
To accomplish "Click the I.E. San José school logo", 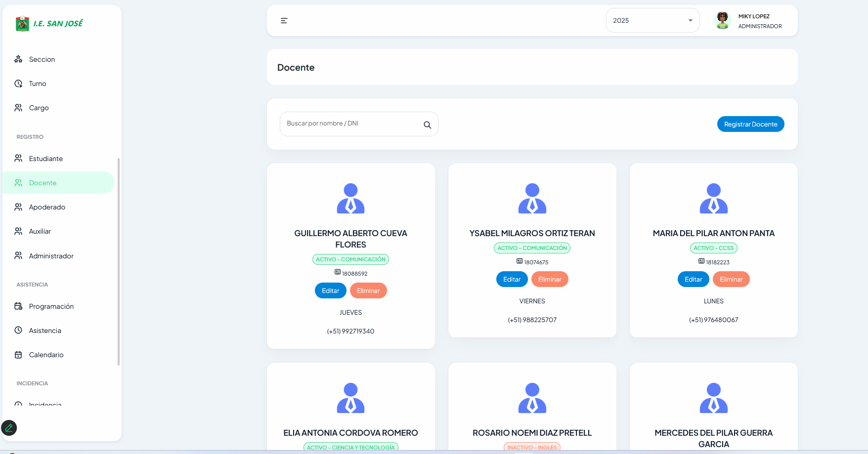I will pos(22,24).
